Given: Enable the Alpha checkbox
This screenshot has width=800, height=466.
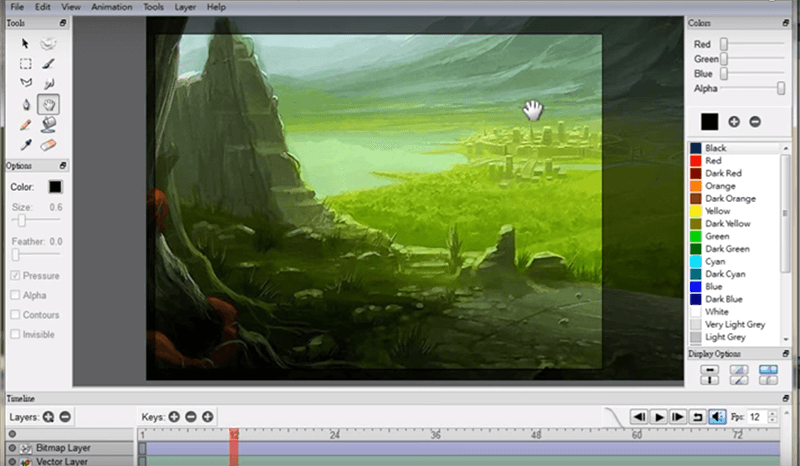Looking at the screenshot, I should (15, 295).
